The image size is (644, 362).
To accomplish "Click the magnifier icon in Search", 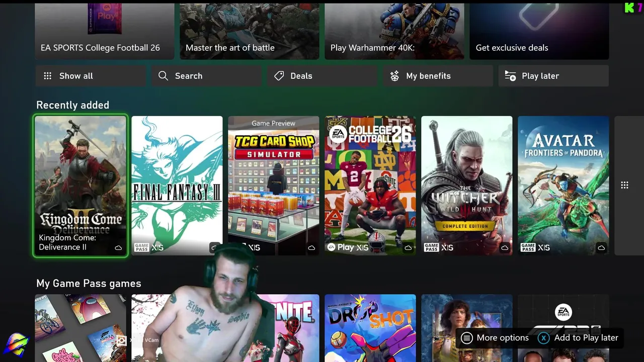I will coord(163,76).
